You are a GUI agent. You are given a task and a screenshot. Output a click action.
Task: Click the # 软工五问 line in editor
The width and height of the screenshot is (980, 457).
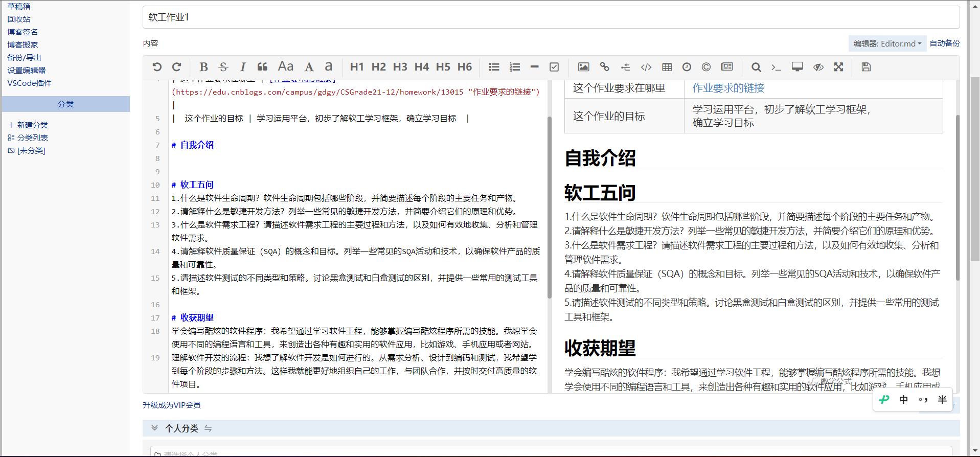[x=193, y=185]
